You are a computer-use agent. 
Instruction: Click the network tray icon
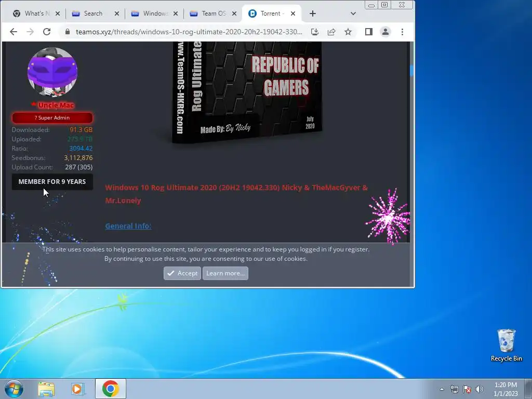click(x=455, y=389)
